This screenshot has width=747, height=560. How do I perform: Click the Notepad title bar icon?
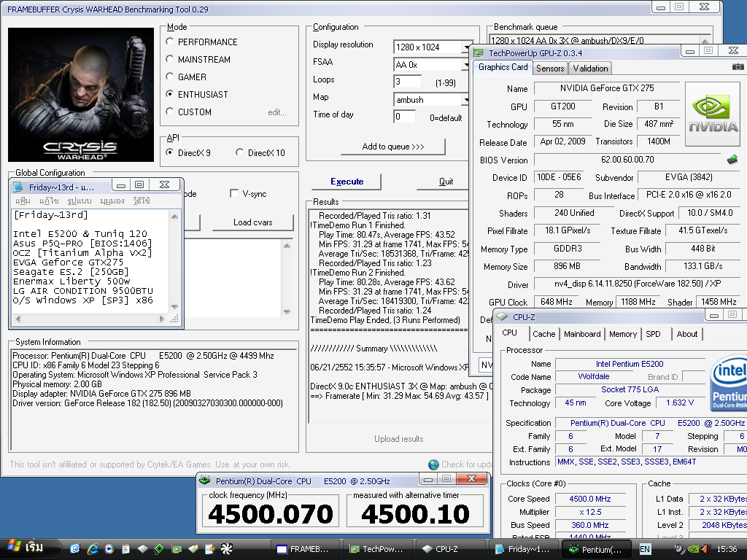point(18,187)
